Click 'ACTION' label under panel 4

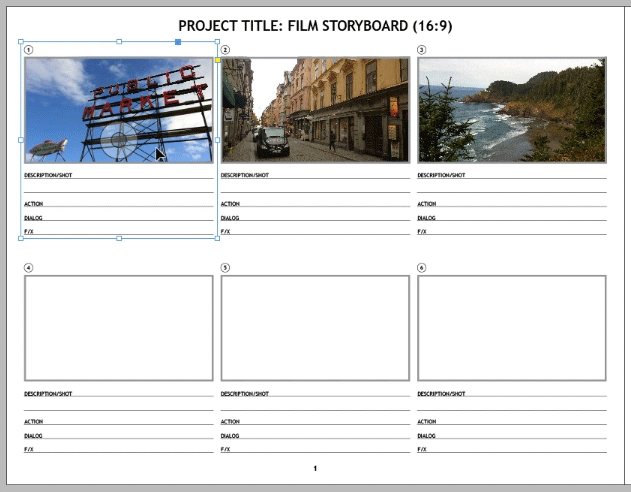click(x=33, y=422)
